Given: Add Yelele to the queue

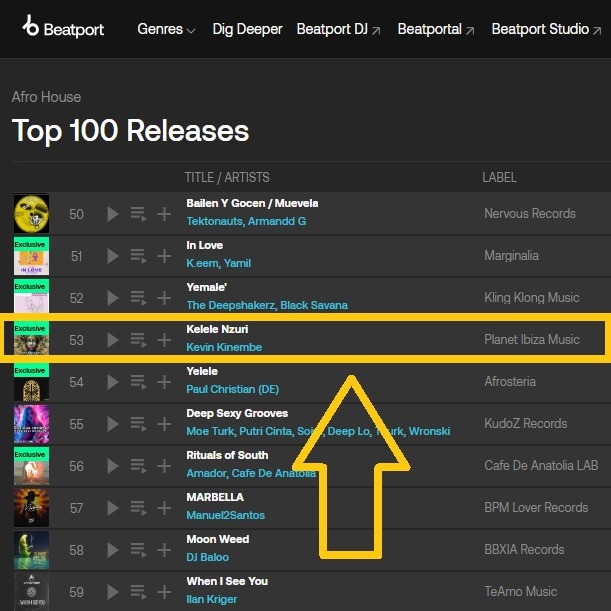Looking at the screenshot, I should pyautogui.click(x=138, y=382).
